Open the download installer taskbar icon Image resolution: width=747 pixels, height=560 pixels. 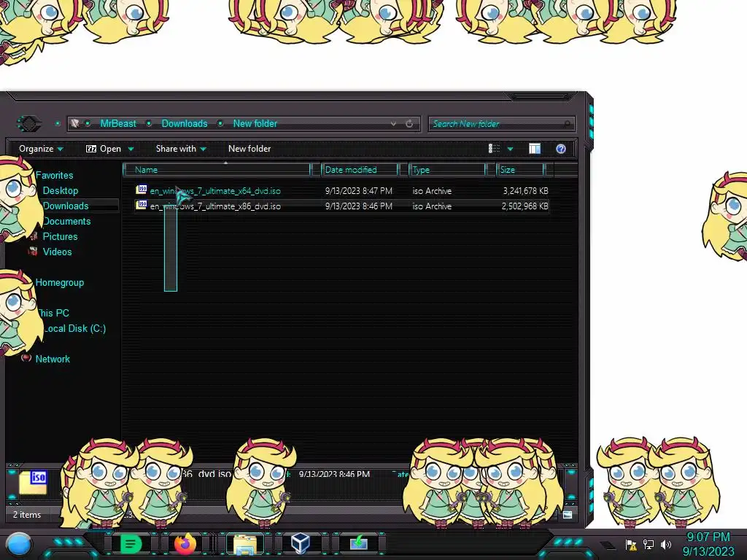pos(359,543)
